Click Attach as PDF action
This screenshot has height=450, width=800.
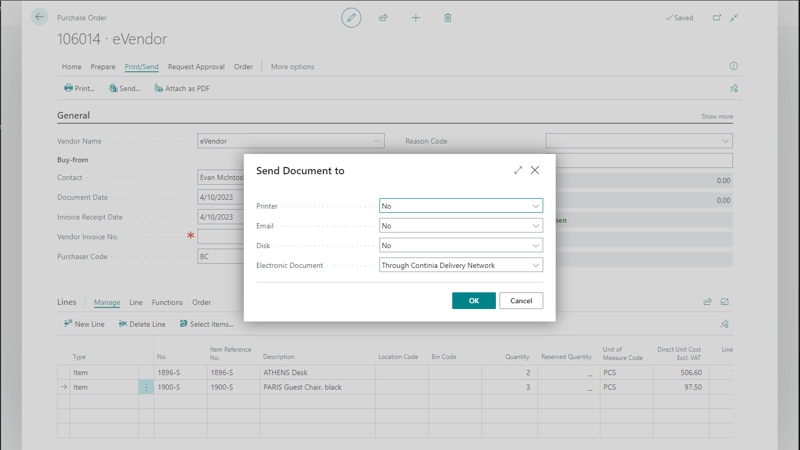point(182,88)
